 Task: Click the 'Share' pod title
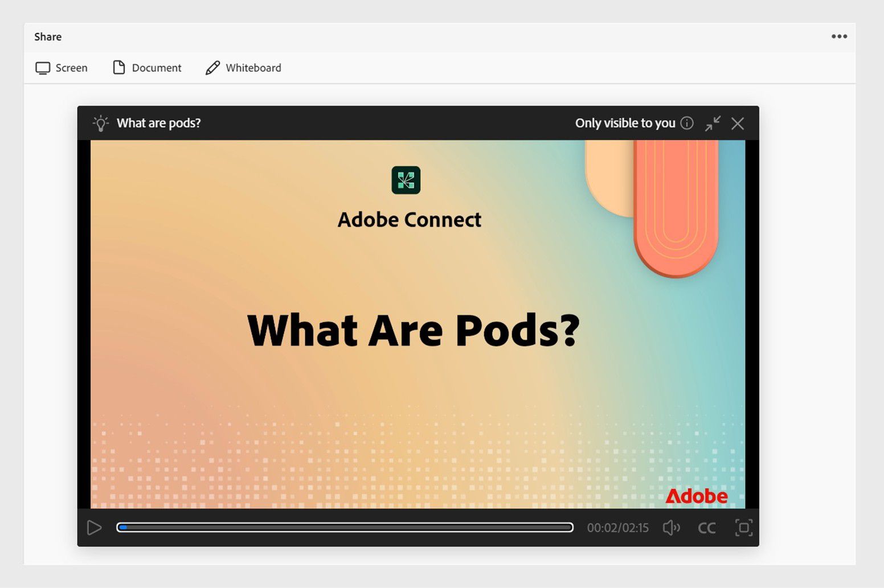coord(48,36)
